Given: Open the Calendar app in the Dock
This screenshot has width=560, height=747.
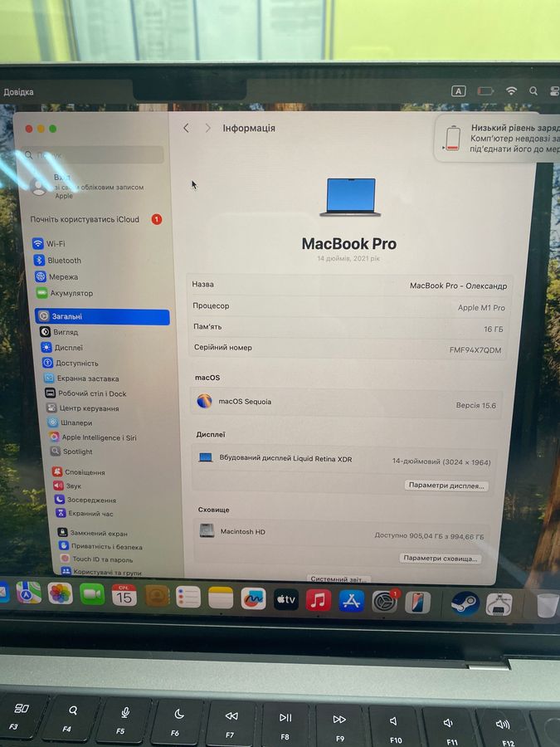Looking at the screenshot, I should [x=124, y=595].
